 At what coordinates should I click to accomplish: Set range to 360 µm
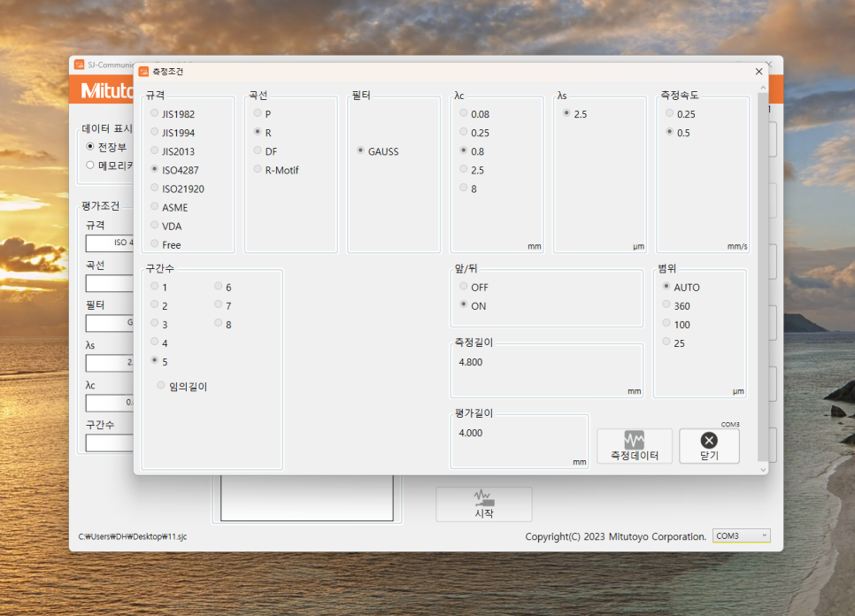(x=666, y=306)
